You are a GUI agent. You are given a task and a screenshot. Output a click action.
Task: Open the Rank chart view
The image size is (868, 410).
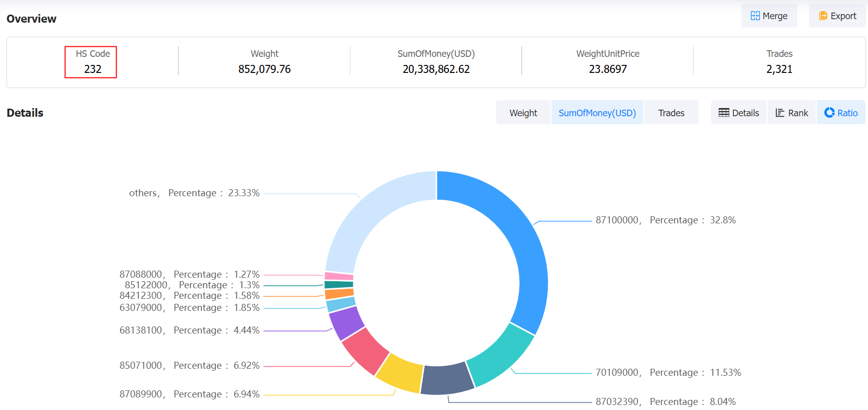(x=792, y=113)
